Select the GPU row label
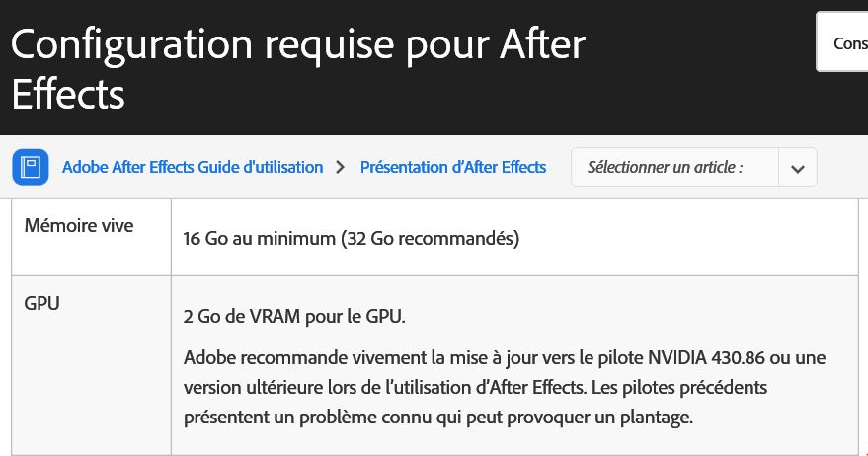Viewport: 868px width, 456px height. 42,304
